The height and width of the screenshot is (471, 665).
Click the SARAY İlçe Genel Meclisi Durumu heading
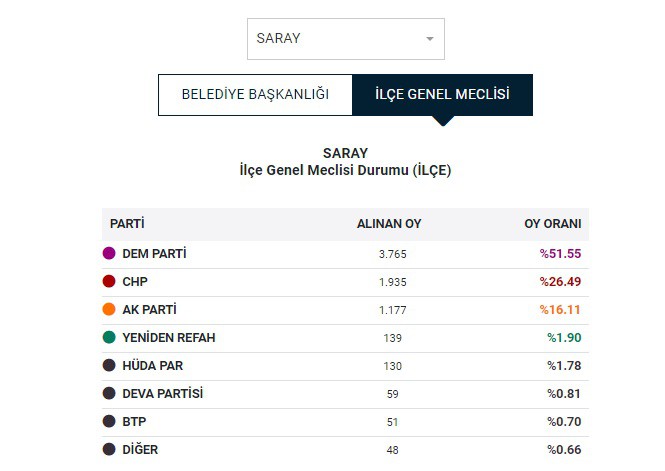[345, 162]
